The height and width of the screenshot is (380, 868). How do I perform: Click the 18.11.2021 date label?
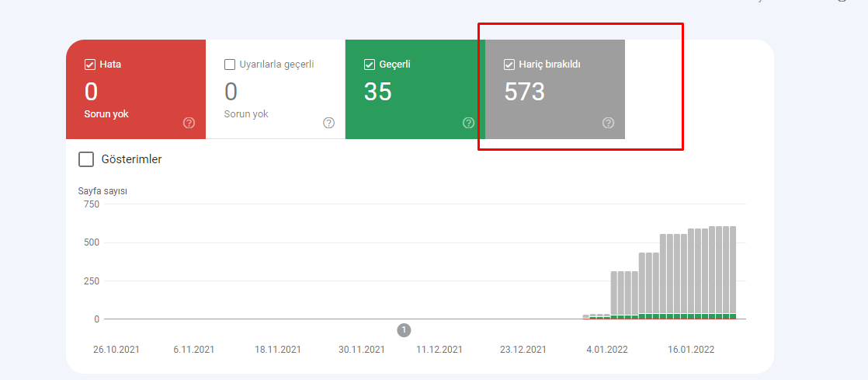tap(278, 350)
